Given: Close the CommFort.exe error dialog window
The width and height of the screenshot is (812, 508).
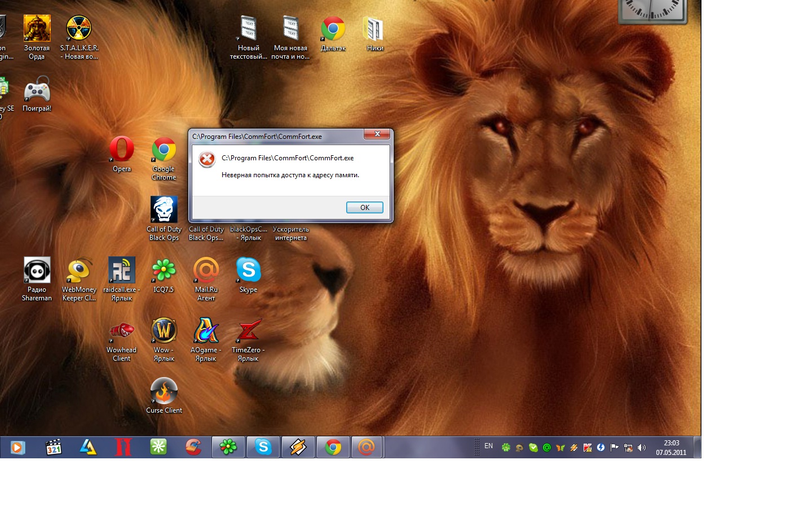Looking at the screenshot, I should [377, 134].
